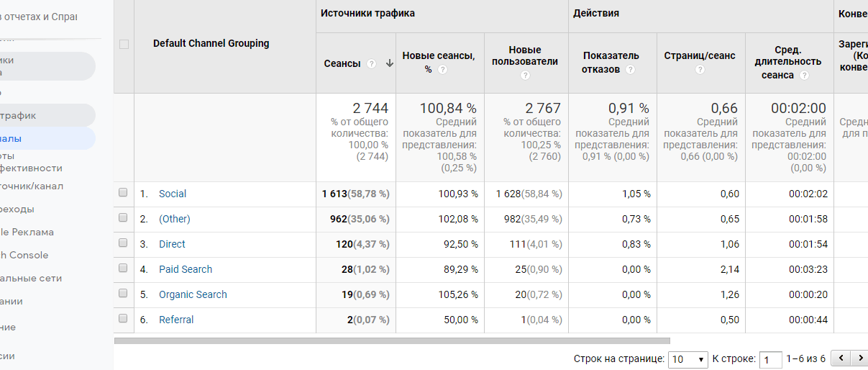Click help icon beside Показатель отказов

(631, 70)
